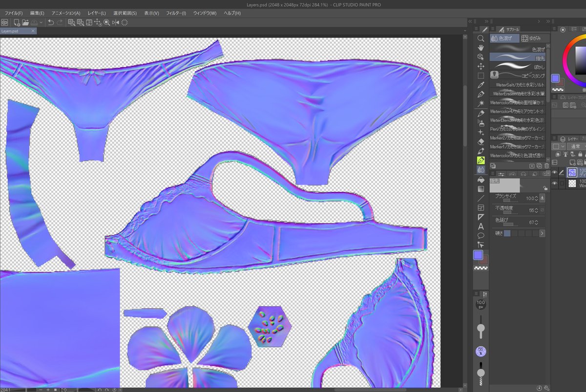The width and height of the screenshot is (586, 392).
Task: Toggle lock box of Wire layer
Action: pos(562,184)
